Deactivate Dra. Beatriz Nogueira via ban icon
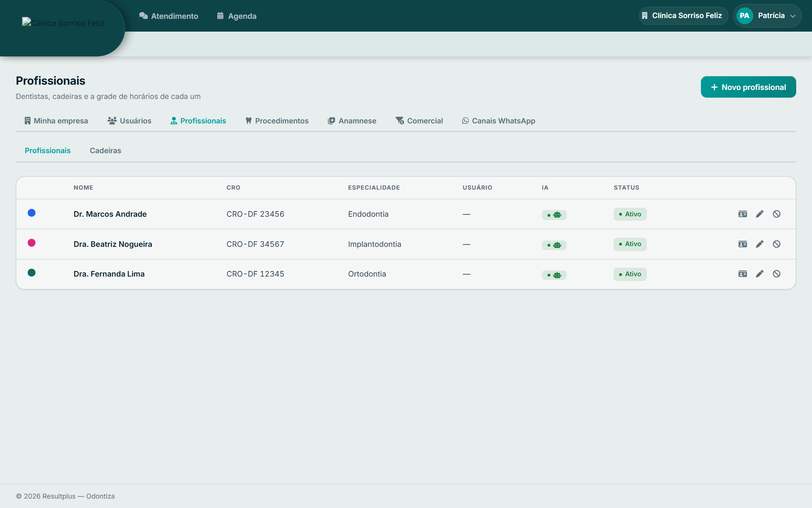 click(777, 244)
